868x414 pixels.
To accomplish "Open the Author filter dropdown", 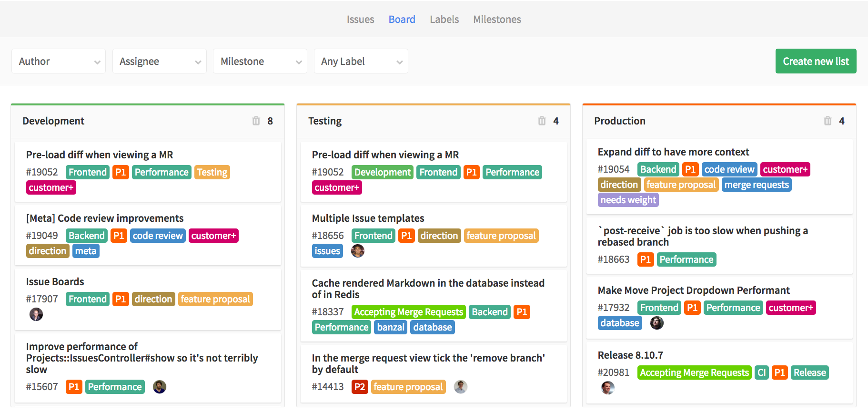I will pos(59,62).
